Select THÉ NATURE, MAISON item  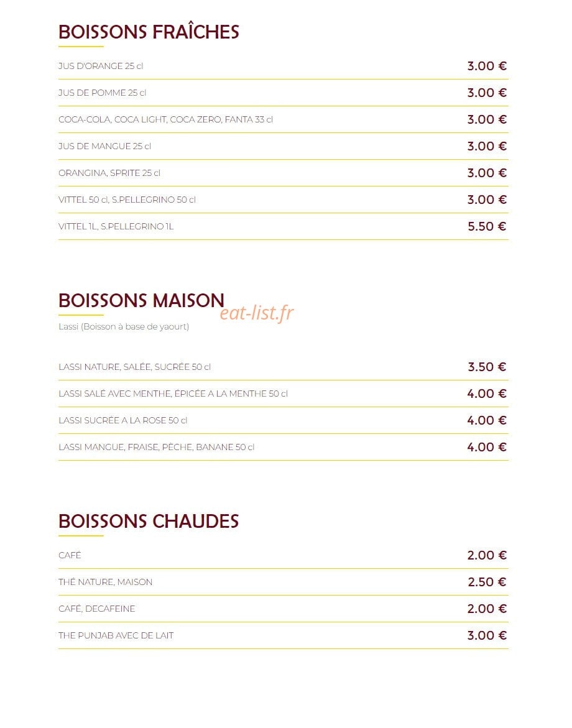click(x=106, y=583)
